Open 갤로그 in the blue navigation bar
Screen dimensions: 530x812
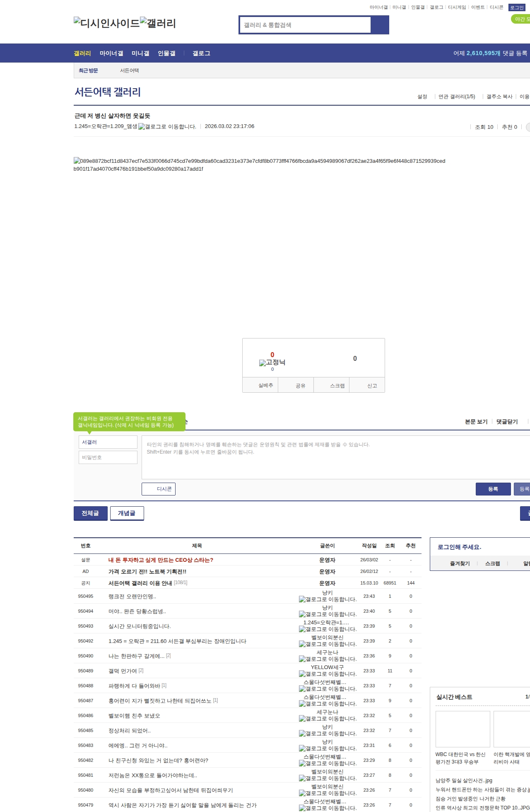coord(201,53)
